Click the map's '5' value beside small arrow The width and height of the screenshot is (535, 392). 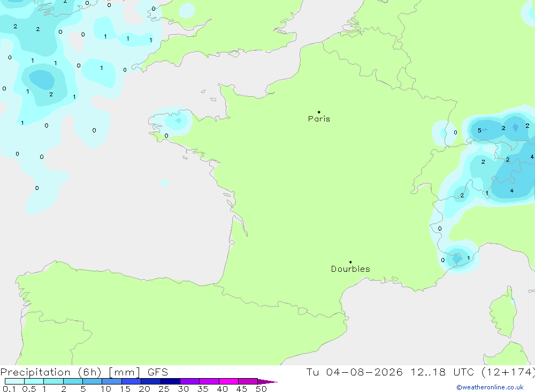(479, 130)
